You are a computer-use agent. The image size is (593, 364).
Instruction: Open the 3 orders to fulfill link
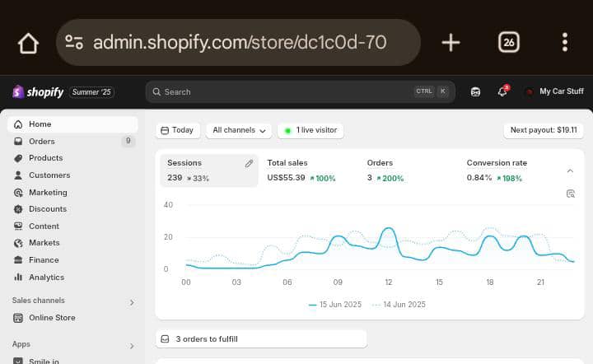point(260,338)
